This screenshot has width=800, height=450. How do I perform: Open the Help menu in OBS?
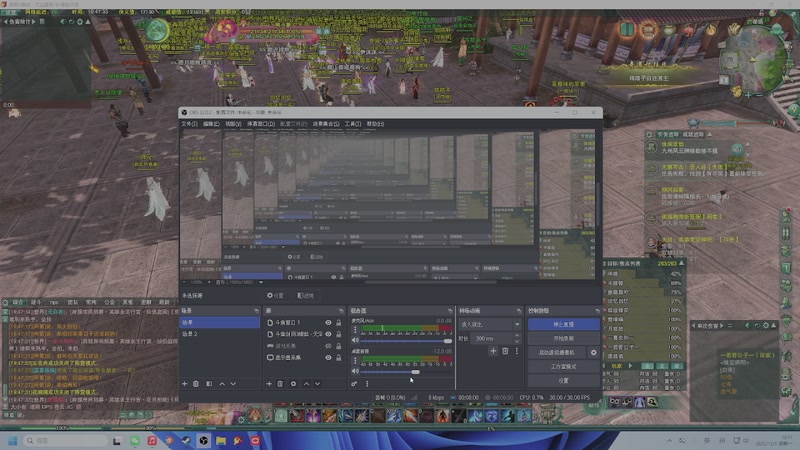pos(375,124)
